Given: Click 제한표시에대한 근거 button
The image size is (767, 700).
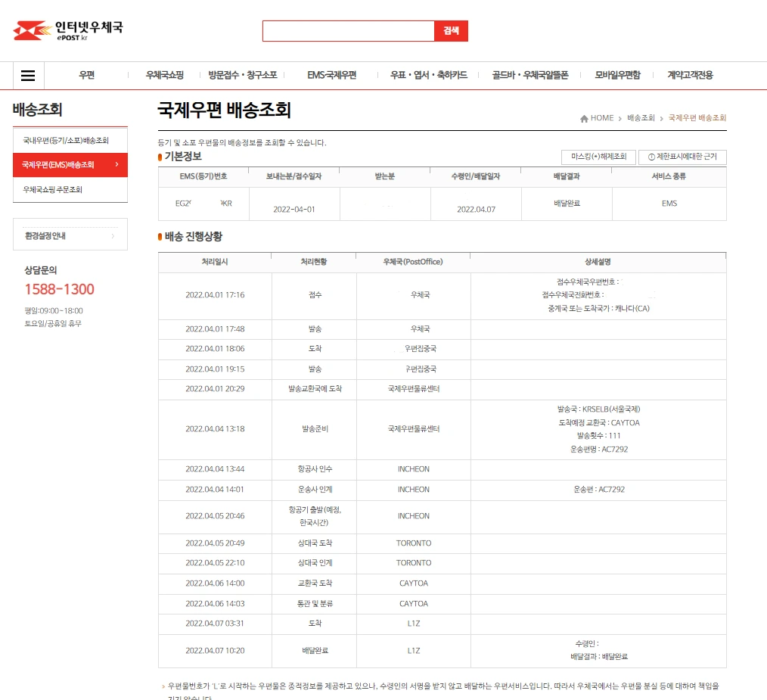Looking at the screenshot, I should coord(682,157).
